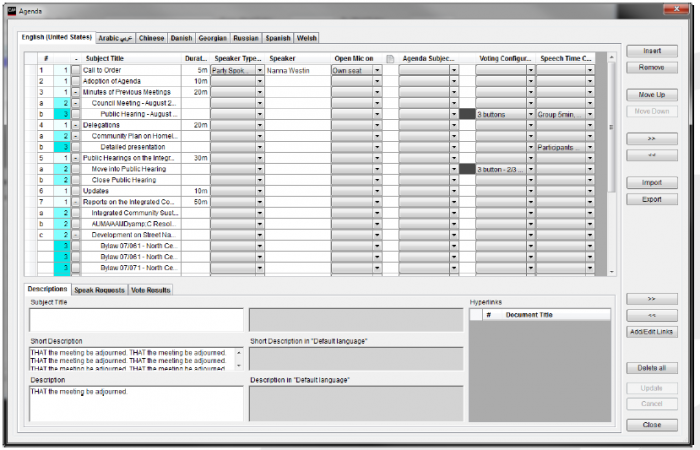This screenshot has height=450, width=700.
Task: Click the >> button above Add/Edit Links
Action: click(651, 299)
